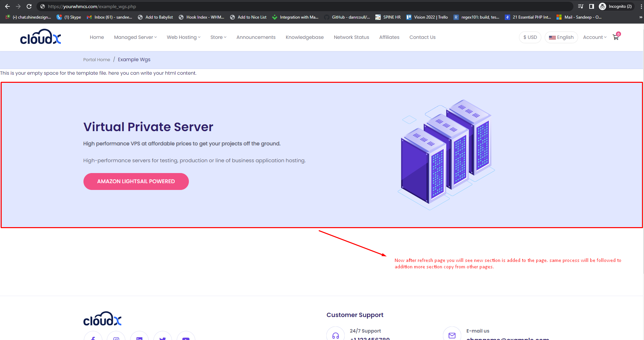Follow the Portal Home breadcrumb link
The width and height of the screenshot is (644, 340).
[97, 59]
